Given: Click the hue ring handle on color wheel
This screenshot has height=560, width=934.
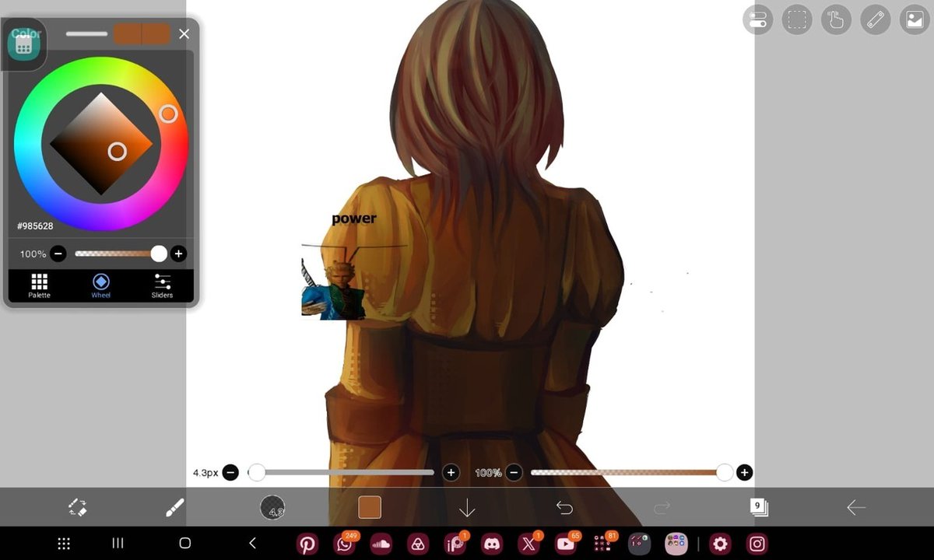Looking at the screenshot, I should coord(168,114).
